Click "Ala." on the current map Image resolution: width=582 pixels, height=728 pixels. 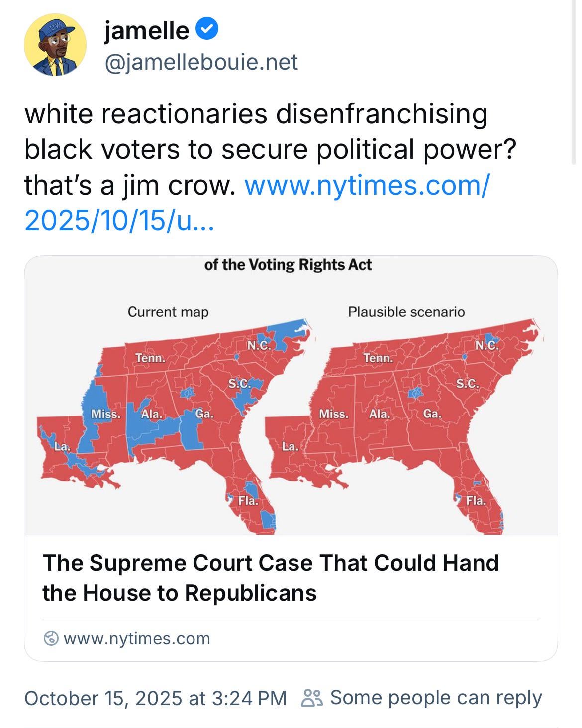[x=151, y=414]
